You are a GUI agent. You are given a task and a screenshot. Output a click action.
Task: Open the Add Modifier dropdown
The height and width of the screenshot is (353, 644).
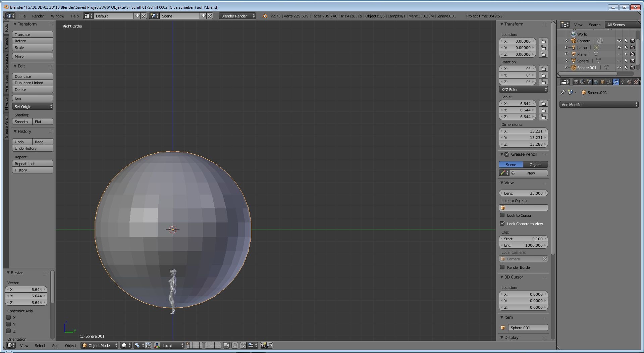(599, 105)
